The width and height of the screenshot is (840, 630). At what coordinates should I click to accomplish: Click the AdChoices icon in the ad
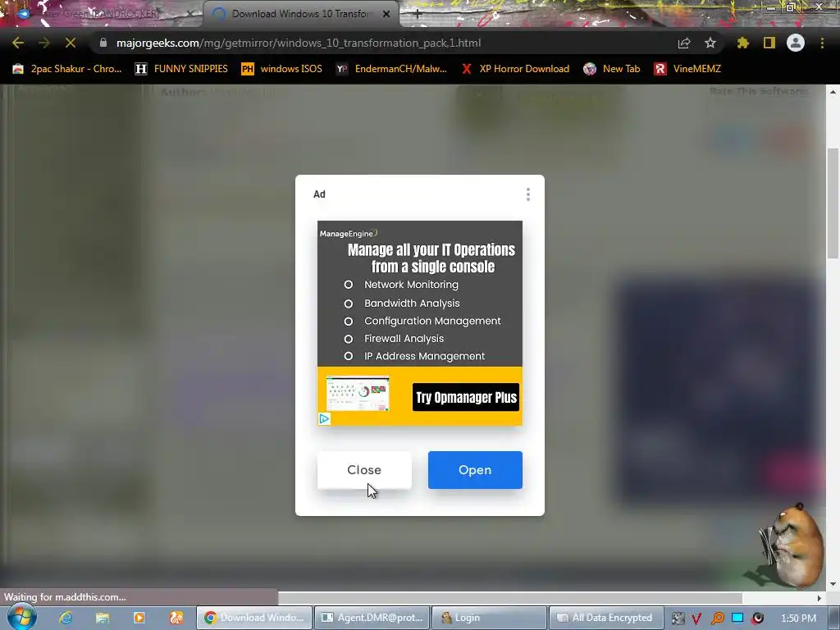pos(324,419)
